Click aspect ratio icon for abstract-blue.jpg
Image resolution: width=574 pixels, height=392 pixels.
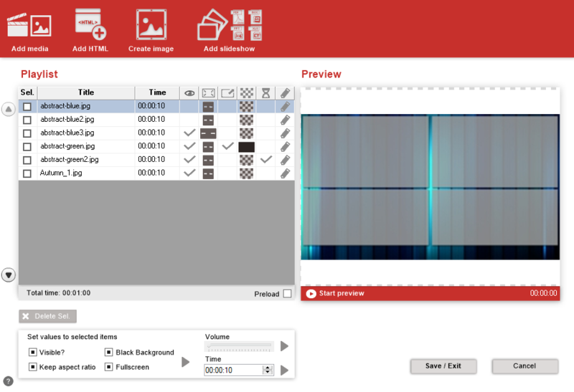(208, 107)
